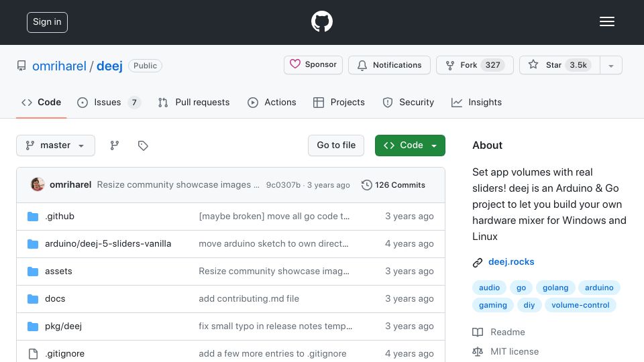Open the Readme link in About
This screenshot has width=644, height=362.
click(x=498, y=332)
